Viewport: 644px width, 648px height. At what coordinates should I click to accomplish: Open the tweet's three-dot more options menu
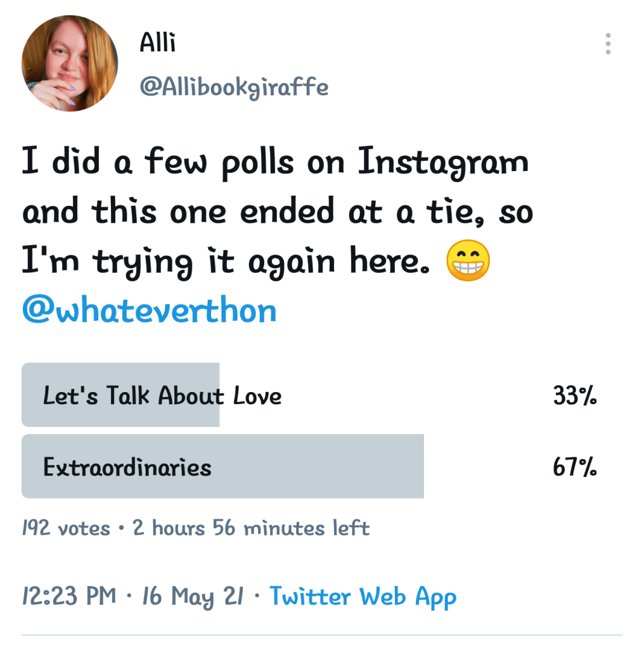(x=608, y=44)
